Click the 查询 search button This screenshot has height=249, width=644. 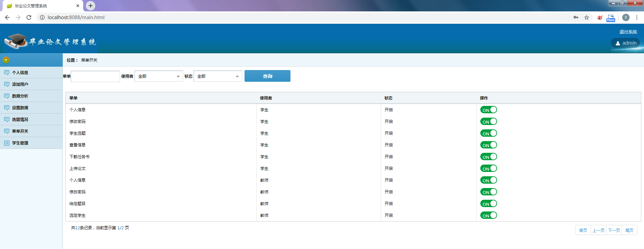click(x=267, y=76)
